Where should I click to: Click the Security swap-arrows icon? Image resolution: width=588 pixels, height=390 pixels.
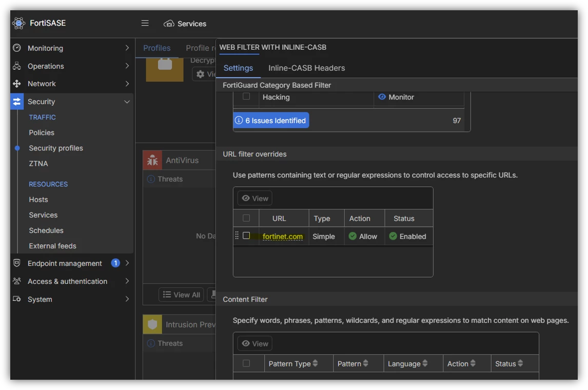[17, 102]
